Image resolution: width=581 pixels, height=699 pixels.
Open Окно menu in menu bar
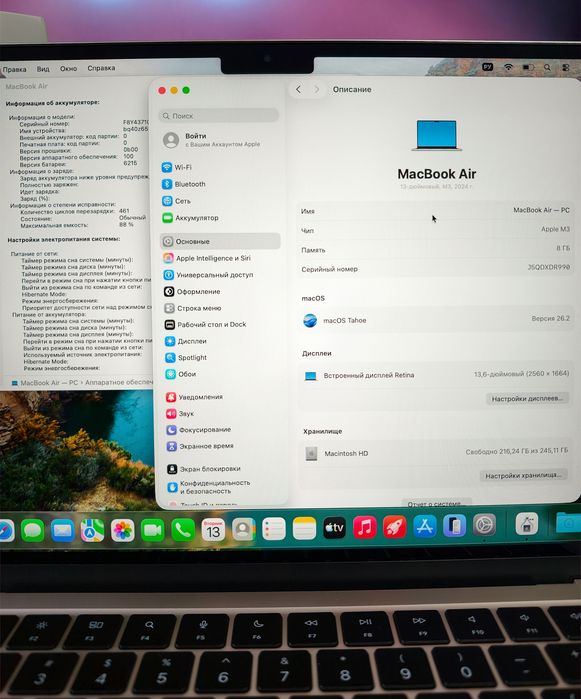click(x=69, y=68)
